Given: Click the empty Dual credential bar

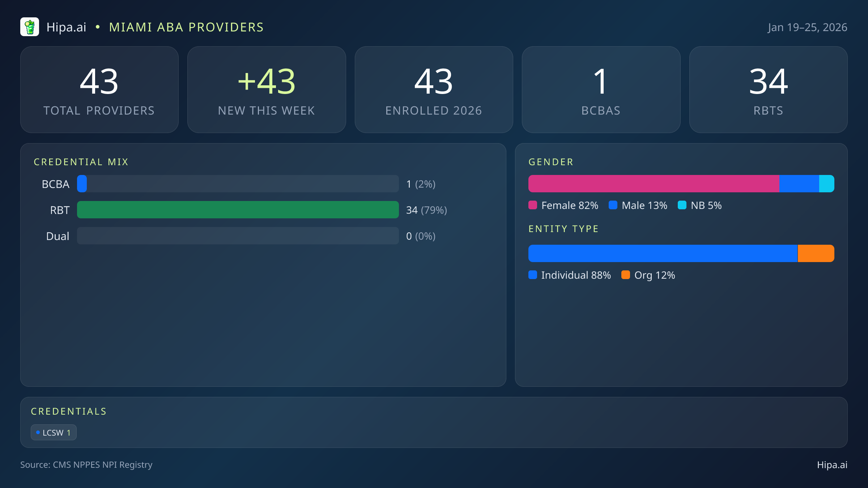Looking at the screenshot, I should (238, 236).
